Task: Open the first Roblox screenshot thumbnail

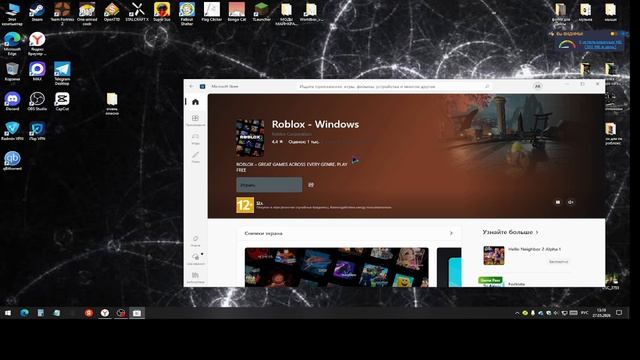Action: point(337,267)
